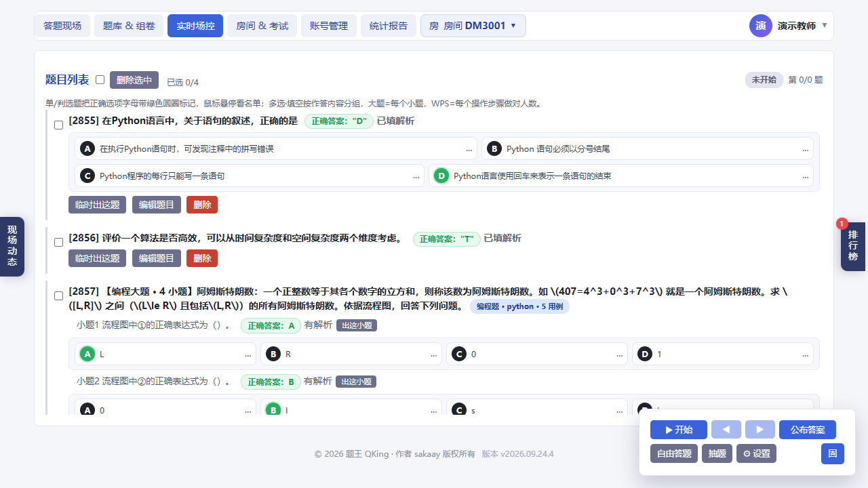Open the 统计报告 tab
868x488 pixels.
(389, 26)
